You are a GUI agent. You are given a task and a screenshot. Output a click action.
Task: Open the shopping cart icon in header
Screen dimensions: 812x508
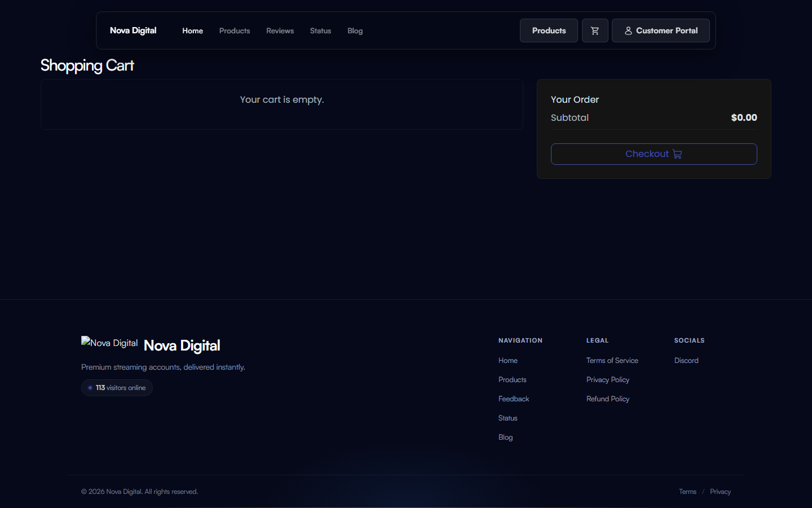point(595,30)
